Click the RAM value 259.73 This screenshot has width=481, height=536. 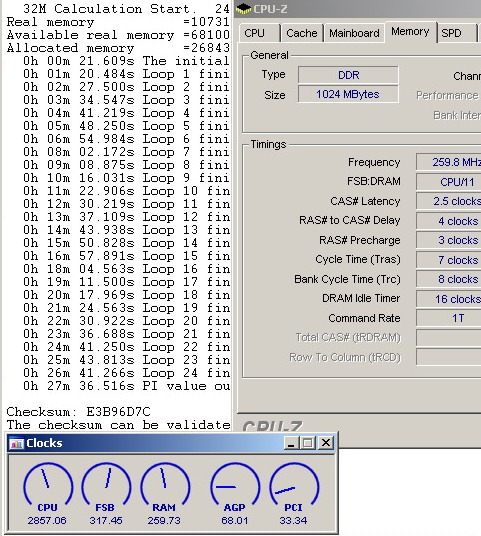click(x=164, y=521)
